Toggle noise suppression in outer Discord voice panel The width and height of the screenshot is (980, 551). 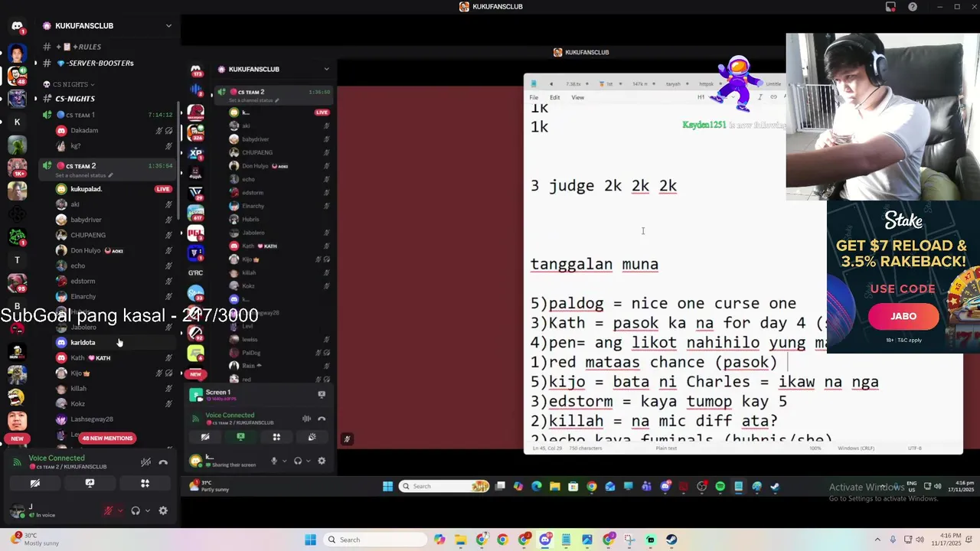coord(145,462)
